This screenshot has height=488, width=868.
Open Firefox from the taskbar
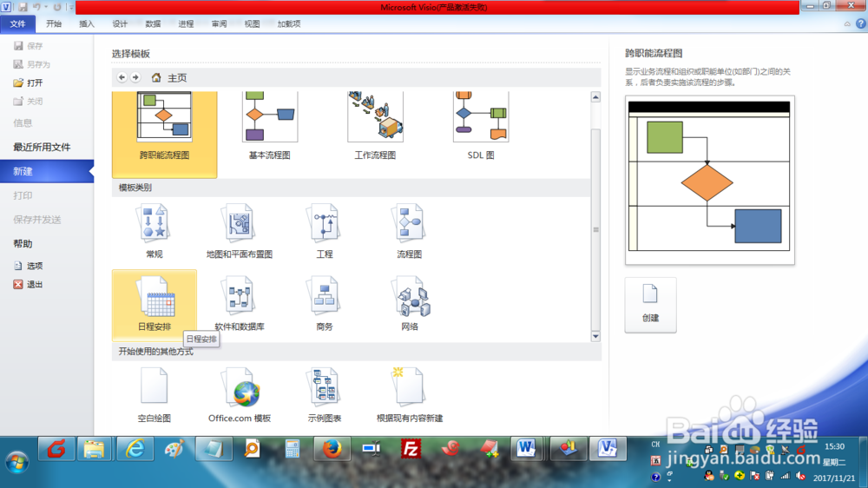tap(332, 449)
